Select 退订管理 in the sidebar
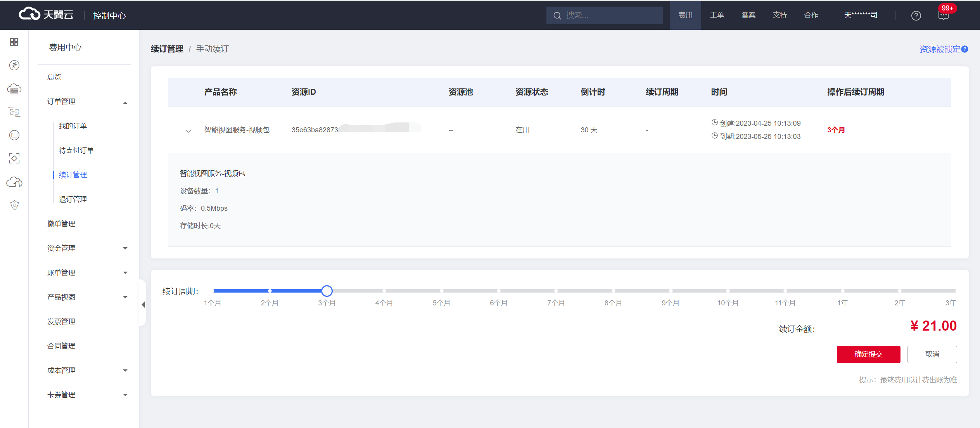980x428 pixels. pyautogui.click(x=73, y=199)
